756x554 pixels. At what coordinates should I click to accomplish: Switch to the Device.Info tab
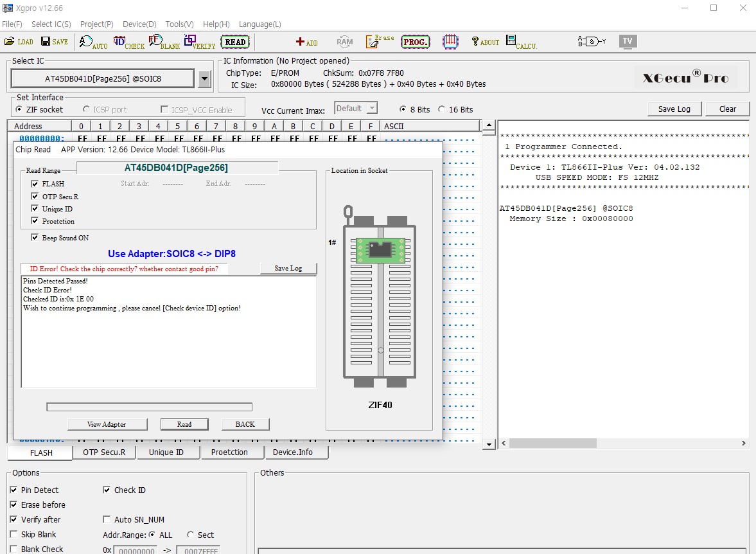(293, 452)
